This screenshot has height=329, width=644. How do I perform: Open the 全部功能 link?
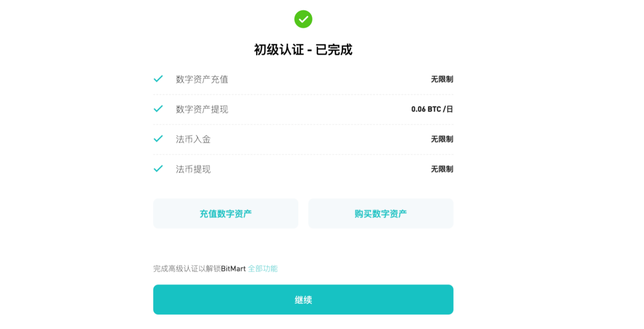coord(262,269)
